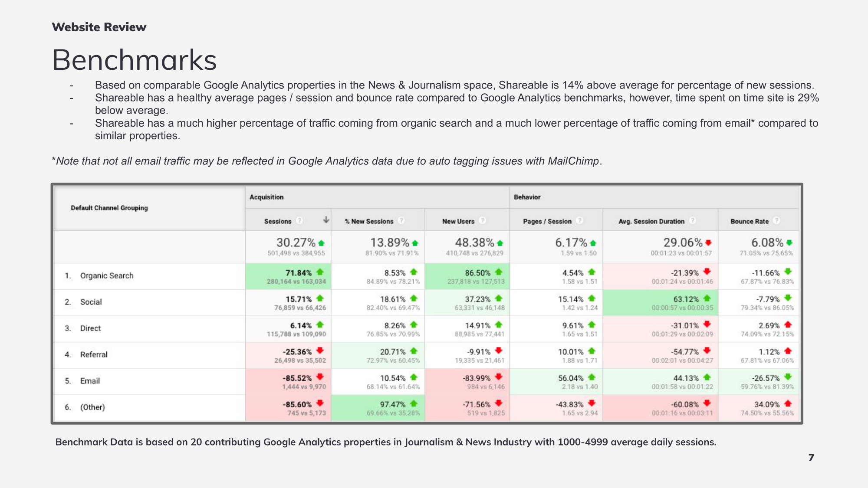Open the Organic Search channel row
Image resolution: width=868 pixels, height=488 pixels.
107,276
